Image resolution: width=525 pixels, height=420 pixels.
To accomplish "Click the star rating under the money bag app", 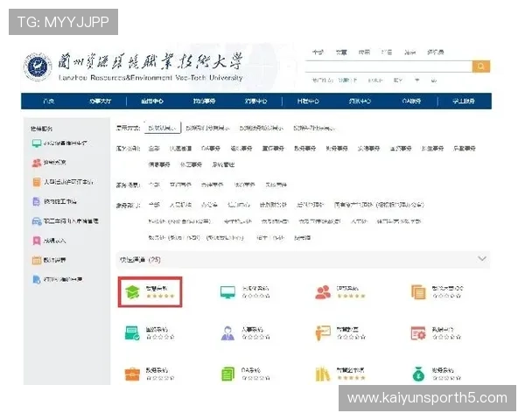I will pyautogui.click(x=446, y=378).
